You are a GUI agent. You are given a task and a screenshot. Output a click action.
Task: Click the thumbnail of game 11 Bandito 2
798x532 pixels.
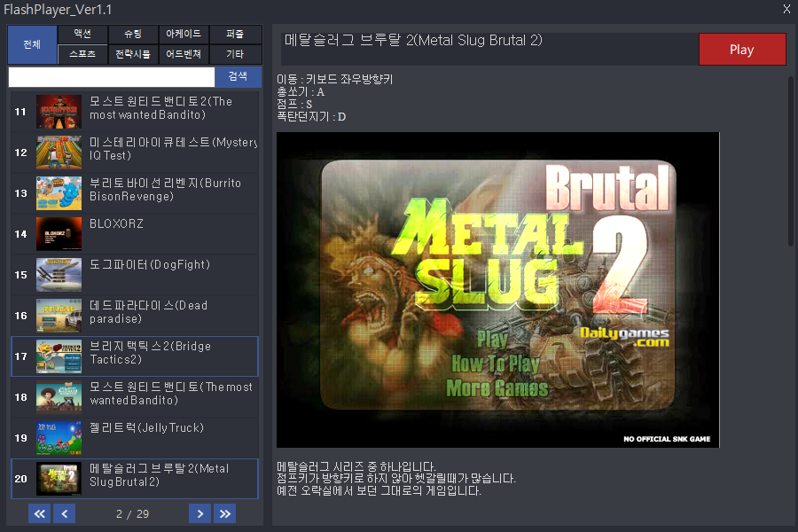tap(59, 112)
